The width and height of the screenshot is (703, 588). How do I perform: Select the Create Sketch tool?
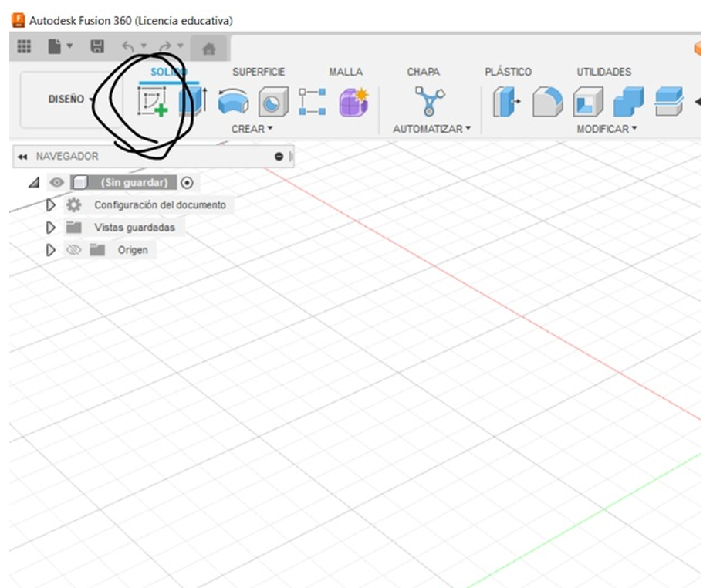(153, 102)
